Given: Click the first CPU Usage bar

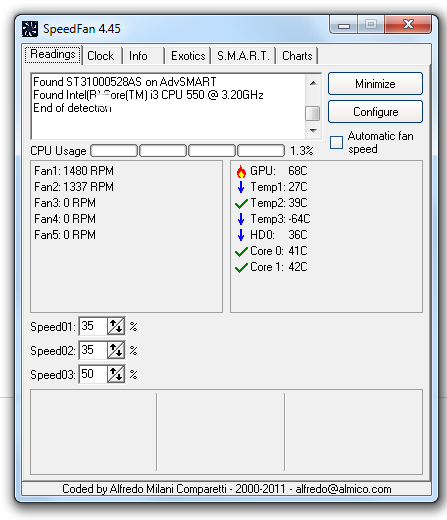Looking at the screenshot, I should [114, 151].
